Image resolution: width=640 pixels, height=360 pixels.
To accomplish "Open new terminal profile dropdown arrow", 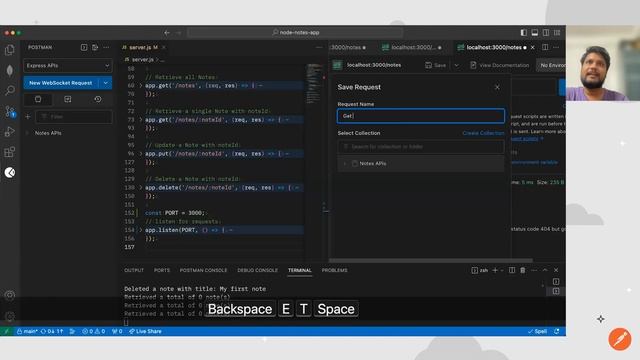I will [502, 270].
